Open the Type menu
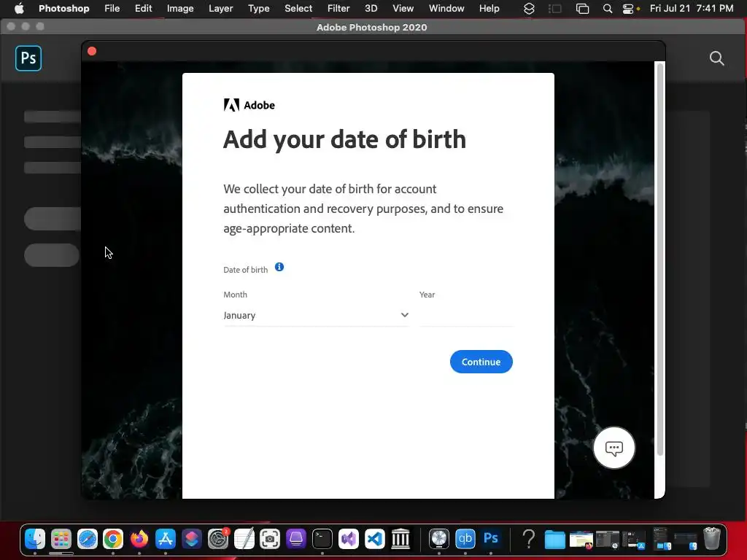Viewport: 747px width, 560px height. 259,9
